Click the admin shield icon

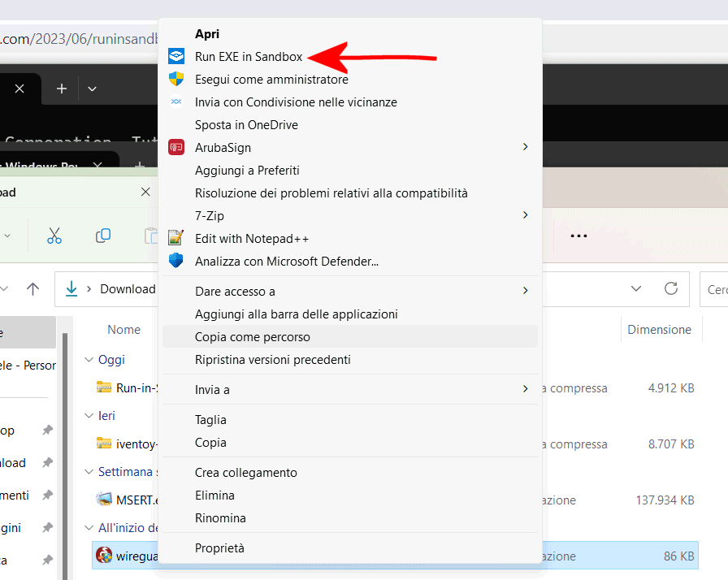(176, 79)
